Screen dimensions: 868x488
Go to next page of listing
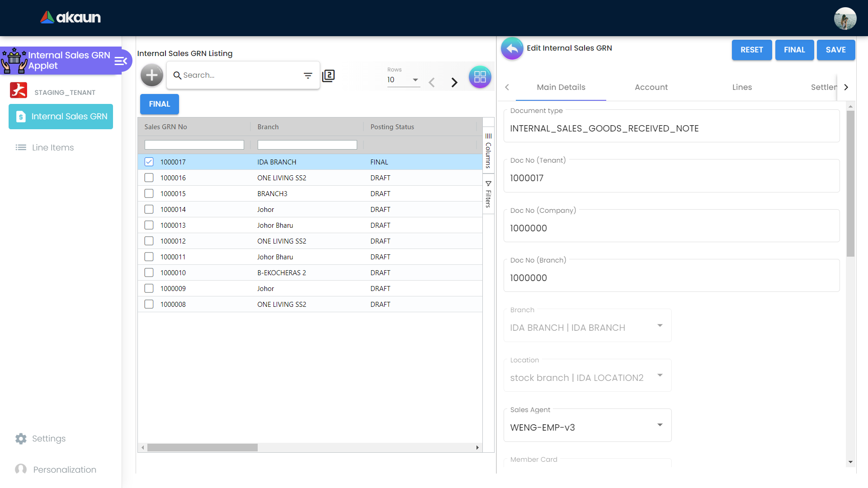pyautogui.click(x=454, y=82)
